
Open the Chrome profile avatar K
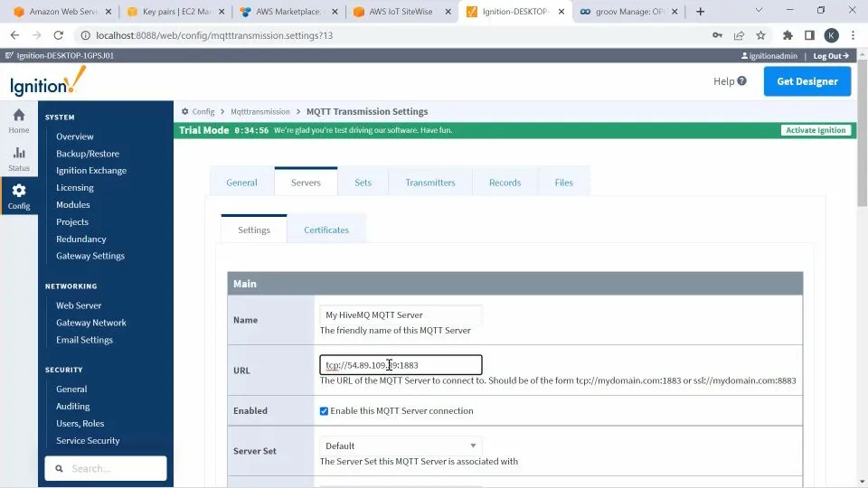[831, 35]
